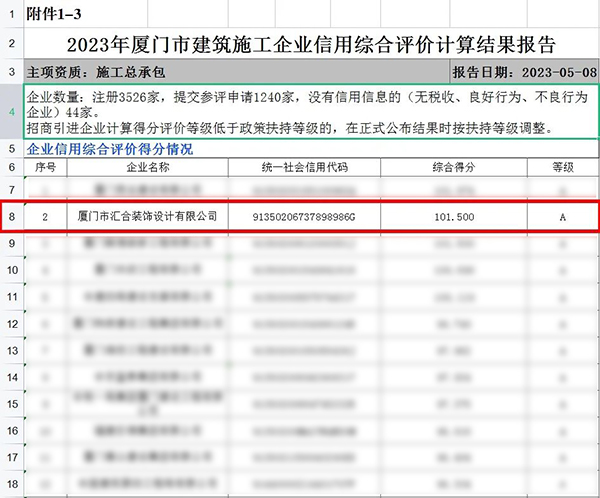600x498 pixels.
Task: Select the company name 厦门市汇合装饰设计有限公司
Action: tap(147, 216)
